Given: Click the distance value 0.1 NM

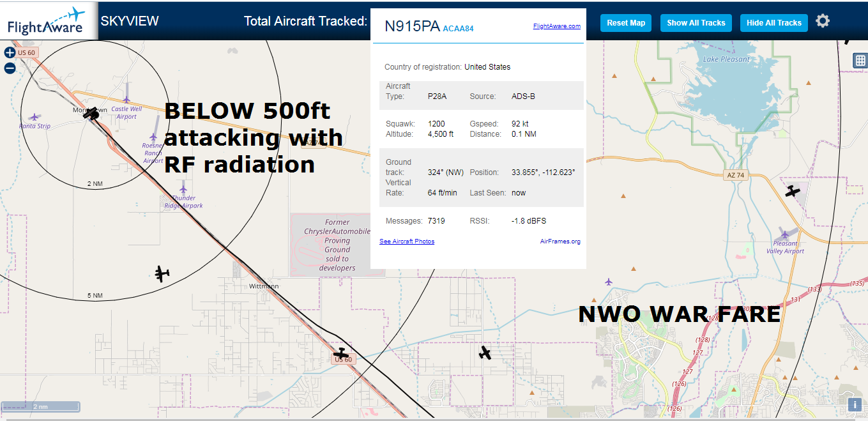Looking at the screenshot, I should 524,134.
